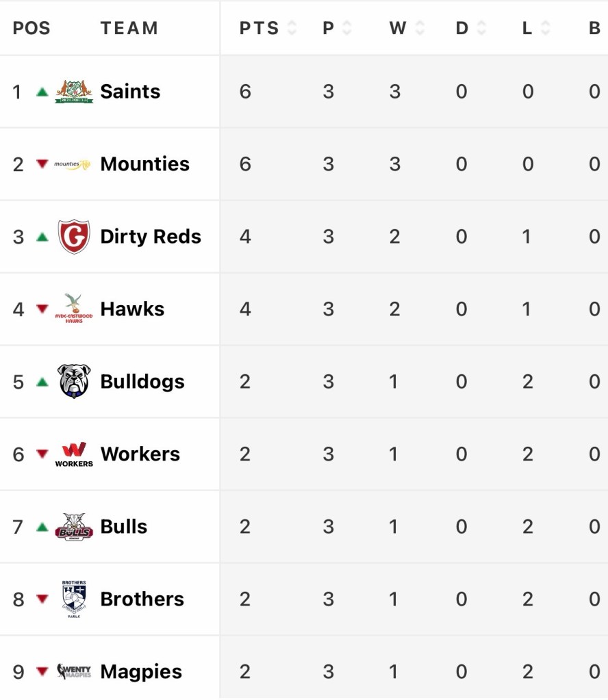Screen dimensions: 608x700
Task: Open the Dirty Reds team link
Action: pyautogui.click(x=151, y=237)
